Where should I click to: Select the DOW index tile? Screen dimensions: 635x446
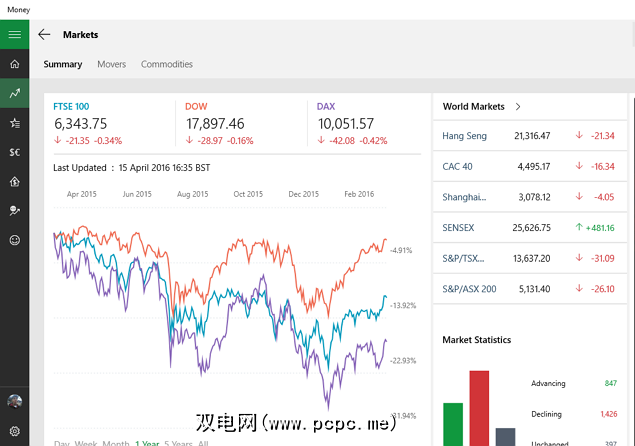pos(198,106)
